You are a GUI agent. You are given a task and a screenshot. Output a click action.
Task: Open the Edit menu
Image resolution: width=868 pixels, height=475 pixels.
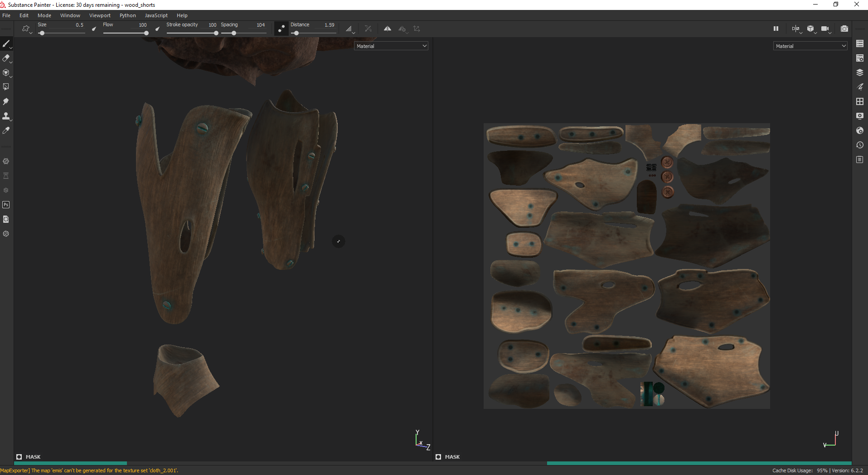24,15
